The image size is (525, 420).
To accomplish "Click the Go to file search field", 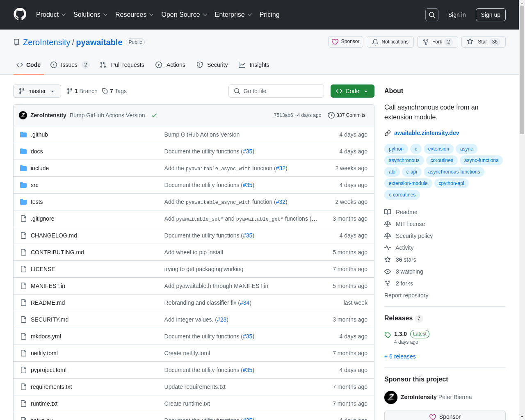I will pos(276,91).
